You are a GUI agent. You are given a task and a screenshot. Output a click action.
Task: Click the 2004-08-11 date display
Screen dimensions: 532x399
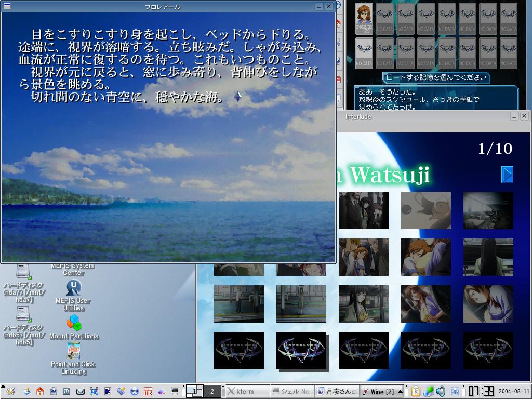514,391
